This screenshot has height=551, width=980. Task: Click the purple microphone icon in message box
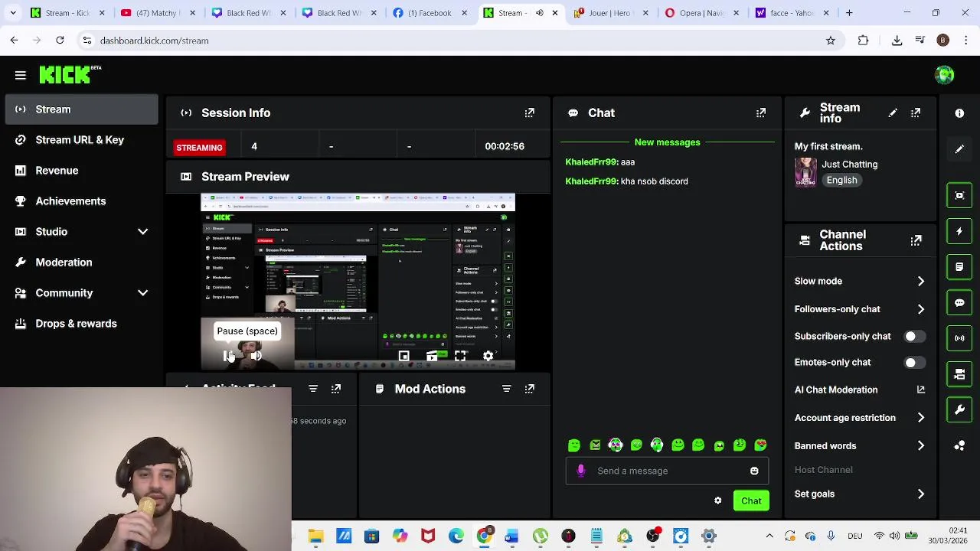[x=580, y=471]
